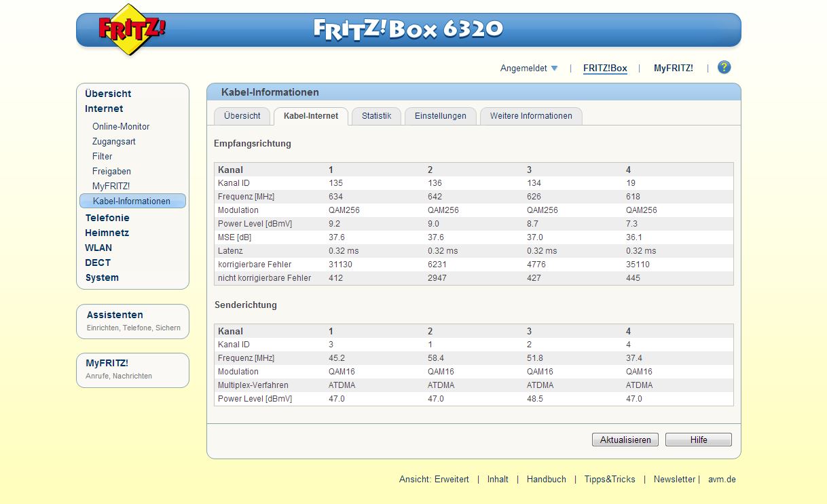Click the MSE [dB] row label

pos(234,237)
